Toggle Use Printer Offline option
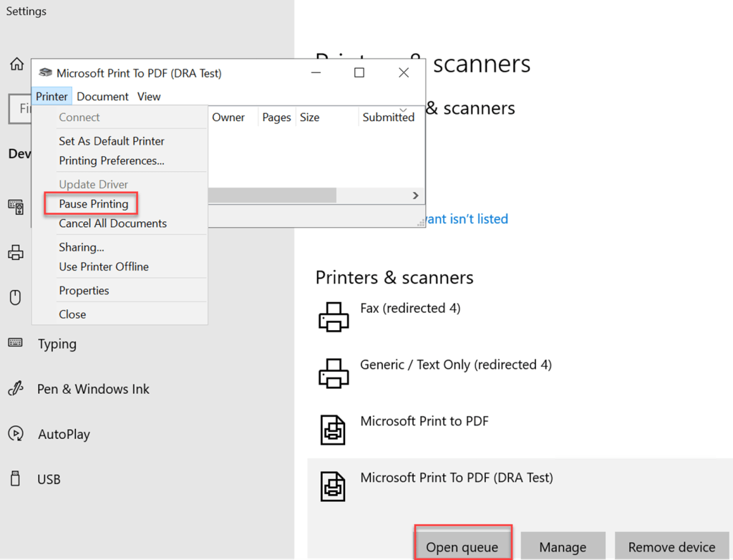733x560 pixels. click(x=104, y=266)
